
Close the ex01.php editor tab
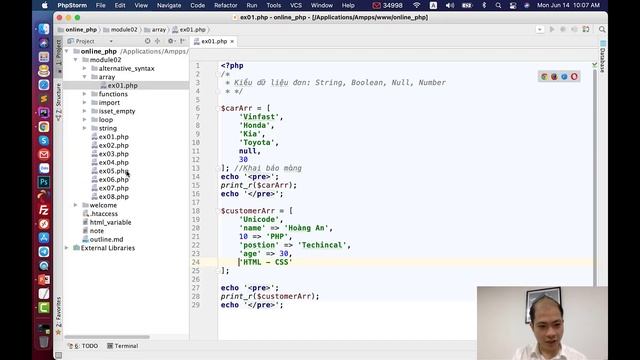click(232, 41)
